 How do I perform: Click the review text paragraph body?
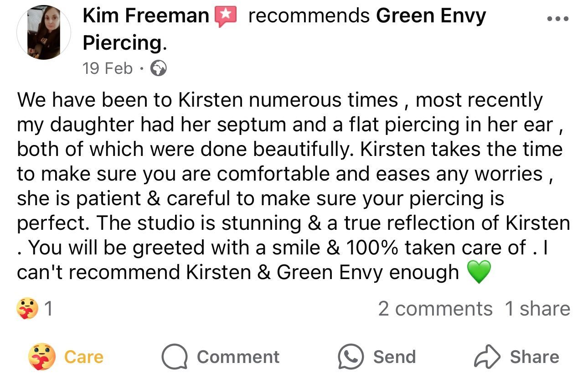pyautogui.click(x=292, y=186)
